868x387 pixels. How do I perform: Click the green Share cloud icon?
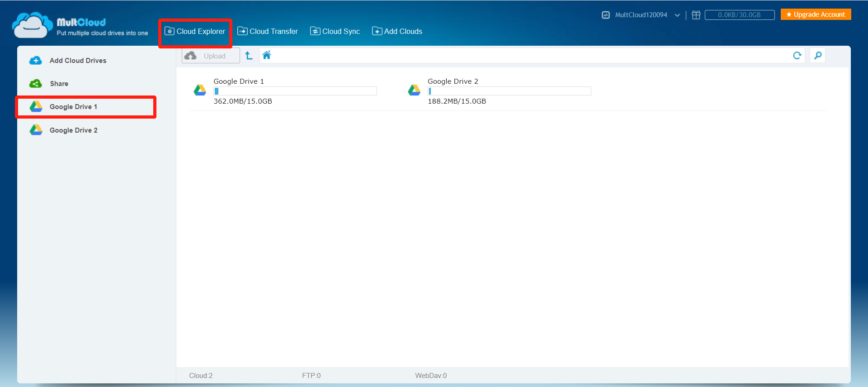(x=36, y=84)
